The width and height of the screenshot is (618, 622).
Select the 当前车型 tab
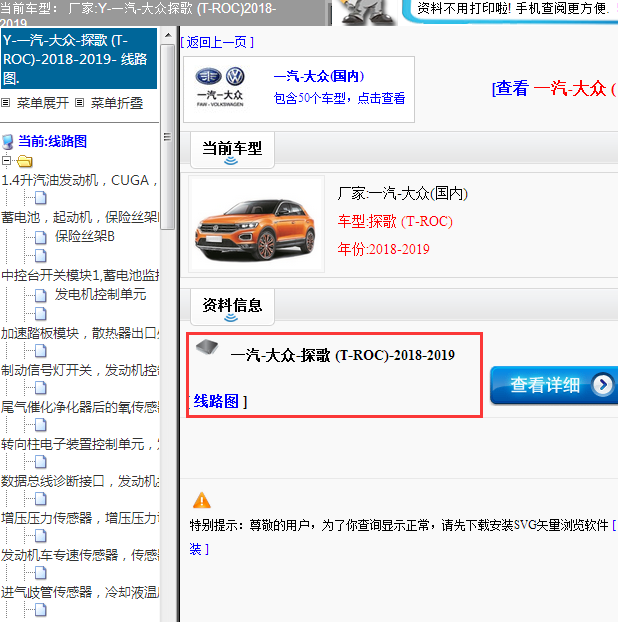pos(232,150)
